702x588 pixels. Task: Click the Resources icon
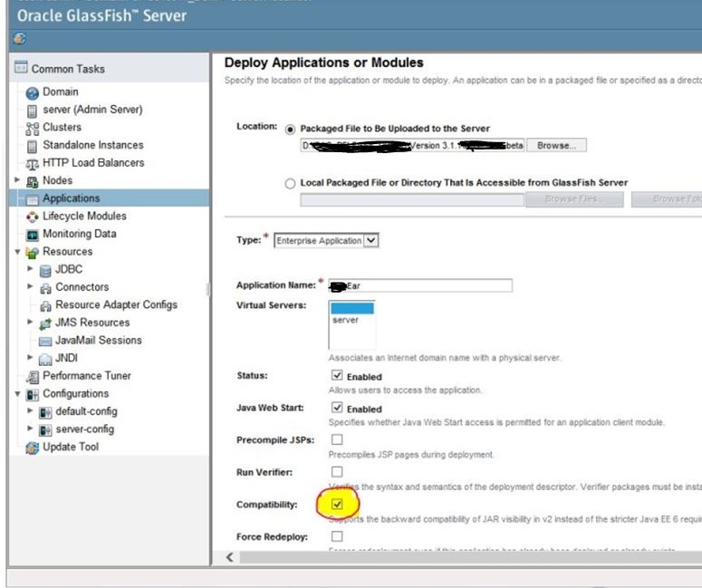coord(33,253)
